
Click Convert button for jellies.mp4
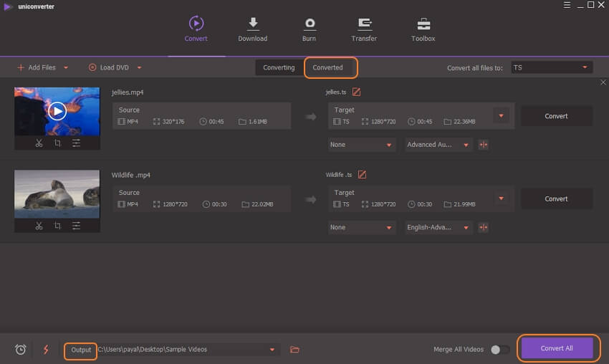(x=556, y=116)
